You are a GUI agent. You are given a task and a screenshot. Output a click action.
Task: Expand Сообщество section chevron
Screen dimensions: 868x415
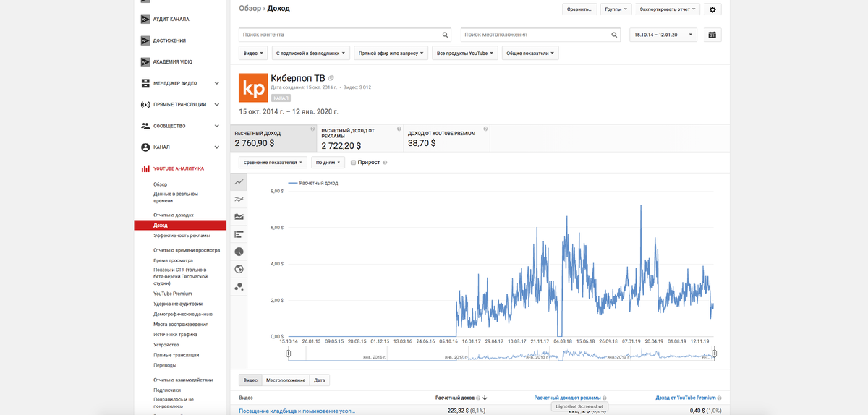(x=217, y=126)
